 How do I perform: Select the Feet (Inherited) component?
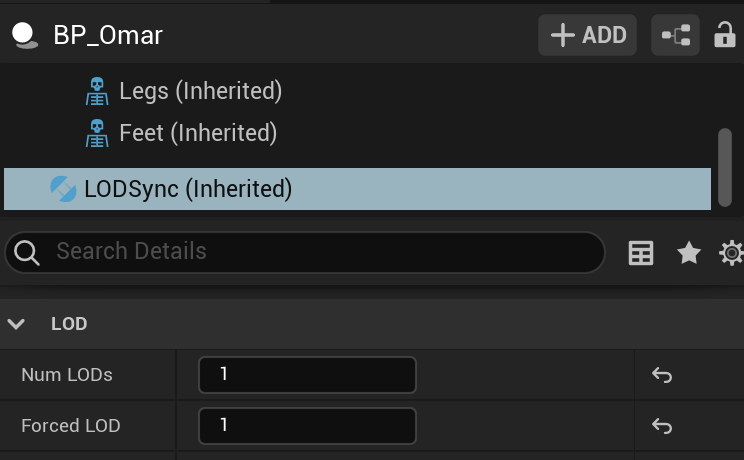tap(198, 133)
